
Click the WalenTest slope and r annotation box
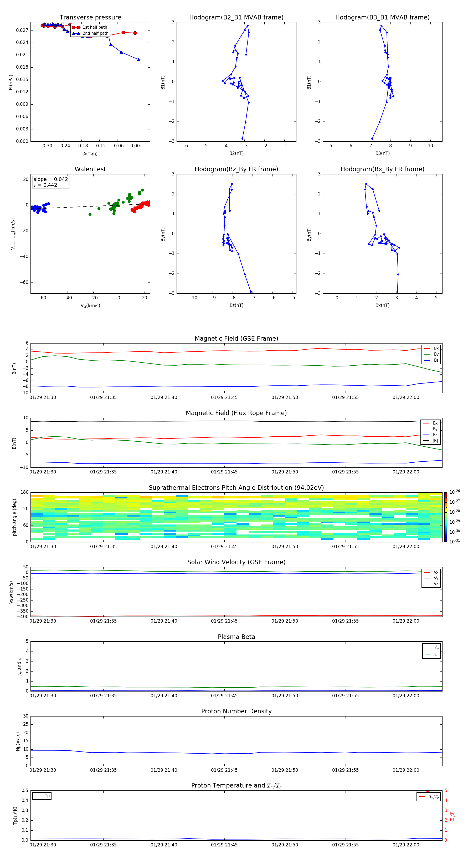[x=51, y=182]
